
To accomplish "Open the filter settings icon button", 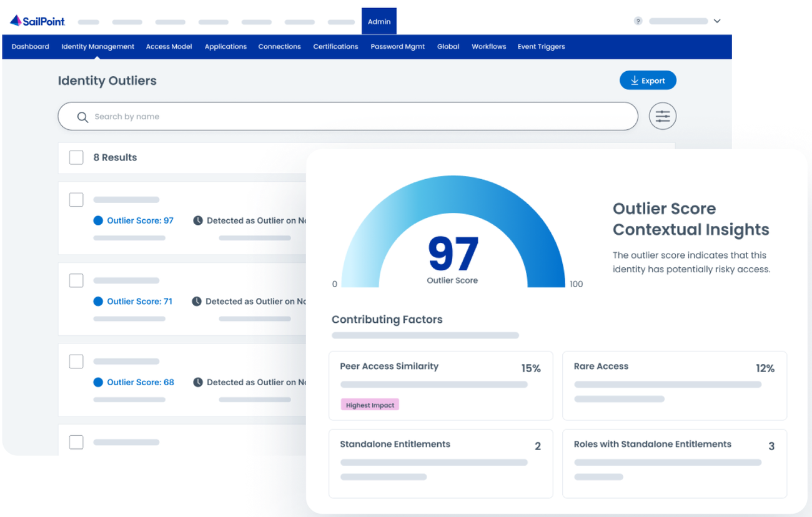I will (663, 116).
